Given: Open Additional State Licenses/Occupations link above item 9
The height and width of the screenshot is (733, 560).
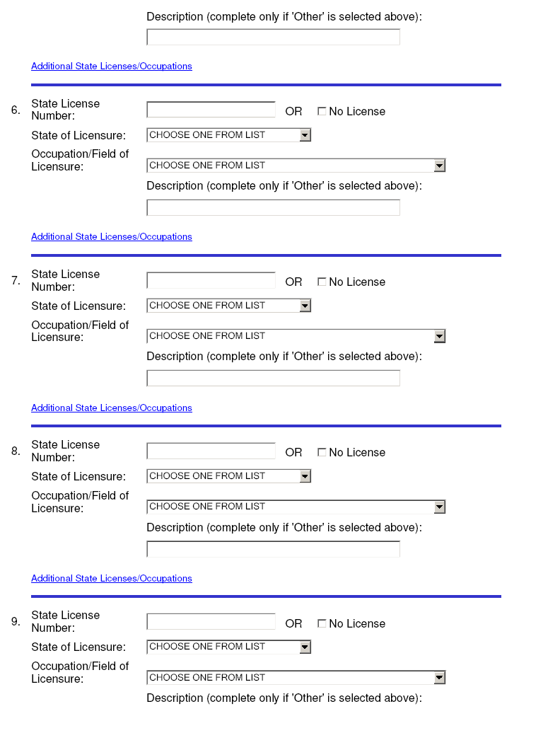Looking at the screenshot, I should click(112, 578).
